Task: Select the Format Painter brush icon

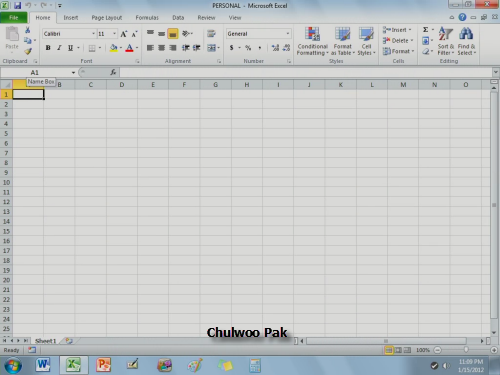Action: coord(28,51)
